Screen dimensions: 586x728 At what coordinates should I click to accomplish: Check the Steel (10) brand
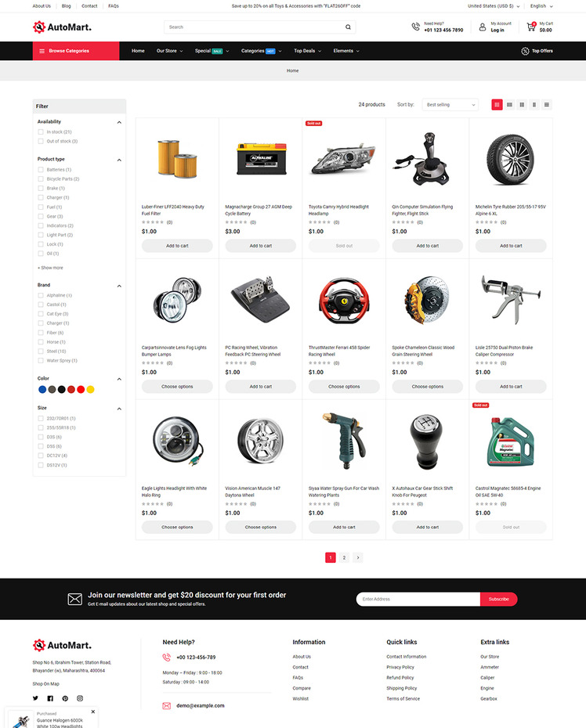click(41, 351)
